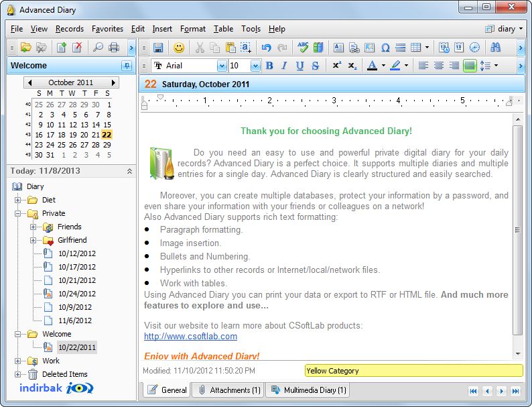Align text to the left
Viewport: 532px width, 407px height.
pyautogui.click(x=423, y=66)
